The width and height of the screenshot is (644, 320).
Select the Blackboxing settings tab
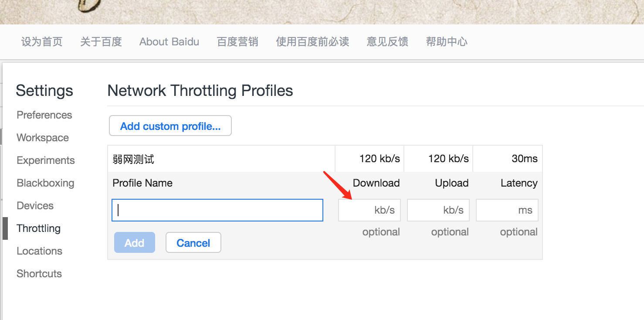(x=45, y=183)
